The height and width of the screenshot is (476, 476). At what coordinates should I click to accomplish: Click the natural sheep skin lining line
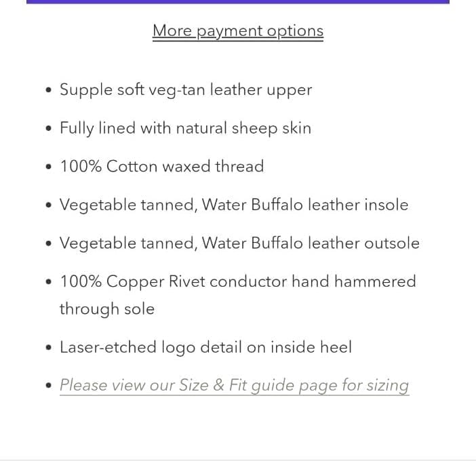pos(186,128)
